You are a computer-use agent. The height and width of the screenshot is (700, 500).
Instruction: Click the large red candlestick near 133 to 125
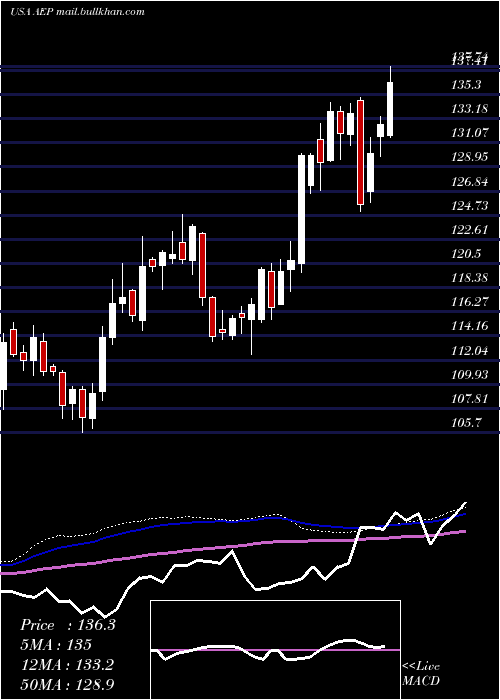(360, 152)
